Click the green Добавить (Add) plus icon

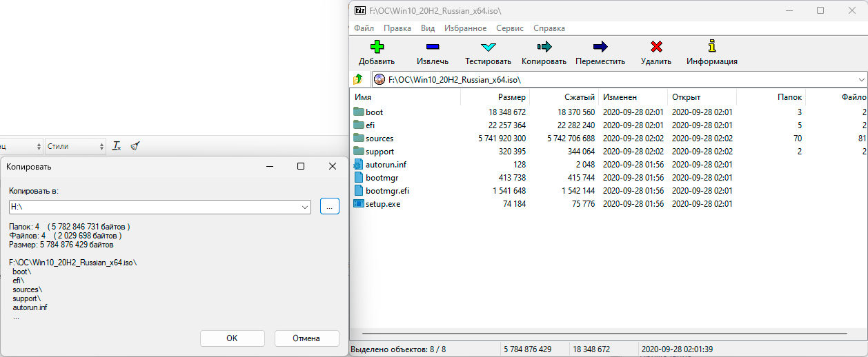377,47
